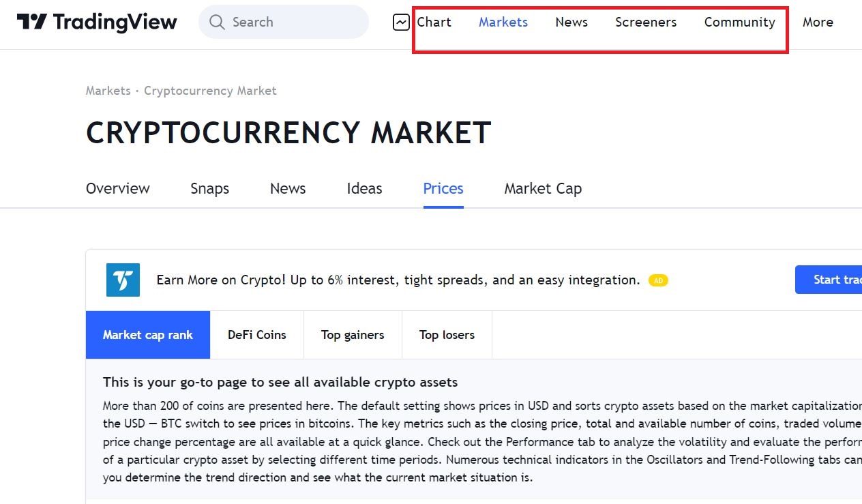Click the search magnifier icon

[x=217, y=23]
